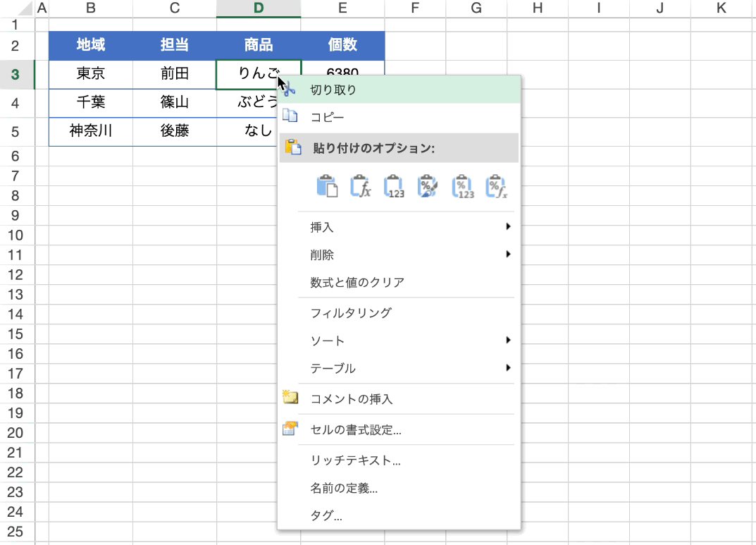Click the format cells icon beside セルの書式設定
The width and height of the screenshot is (756, 545).
click(290, 428)
